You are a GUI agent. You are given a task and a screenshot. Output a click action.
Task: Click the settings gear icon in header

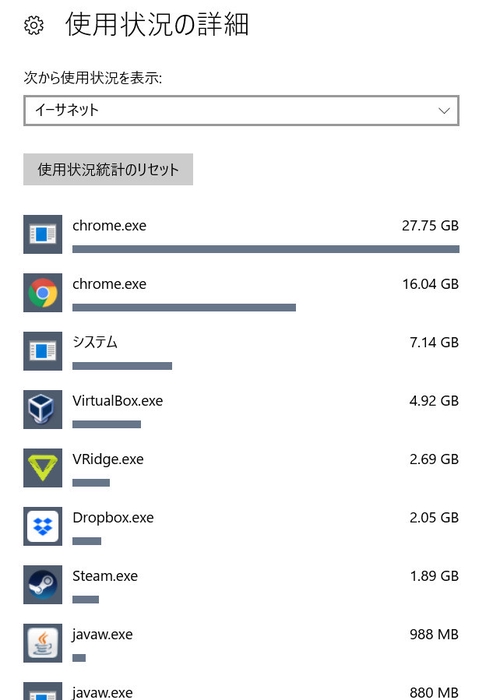[34, 25]
